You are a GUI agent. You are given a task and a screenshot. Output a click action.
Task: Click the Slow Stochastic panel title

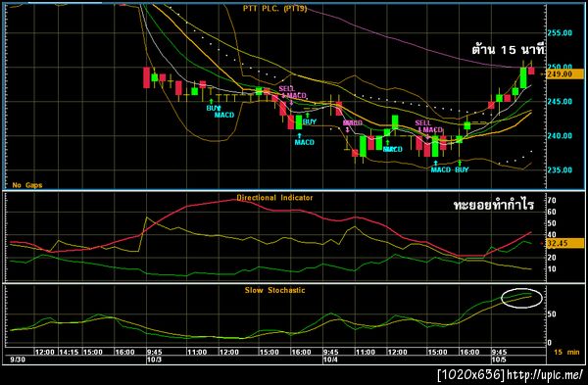click(274, 290)
